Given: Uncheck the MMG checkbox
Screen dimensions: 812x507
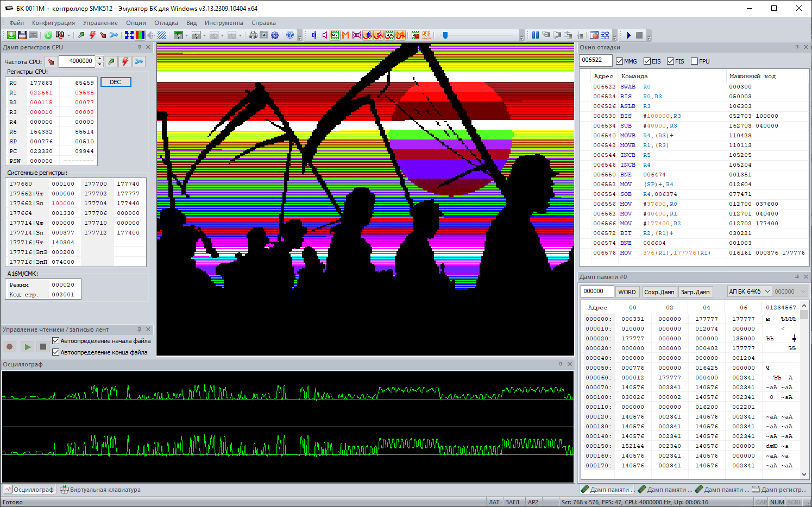Looking at the screenshot, I should tap(619, 61).
